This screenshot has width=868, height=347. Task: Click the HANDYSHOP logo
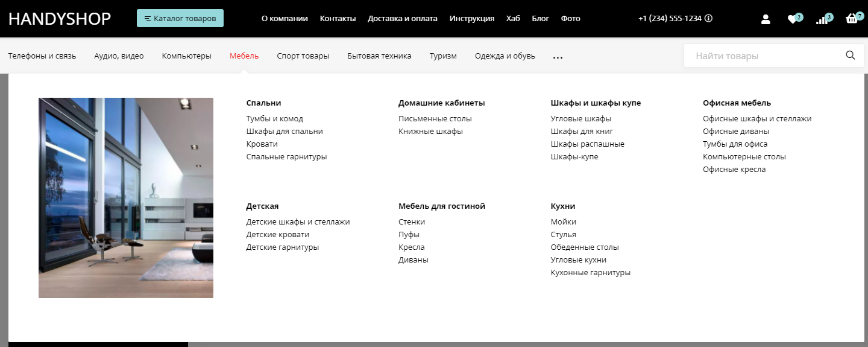[60, 19]
